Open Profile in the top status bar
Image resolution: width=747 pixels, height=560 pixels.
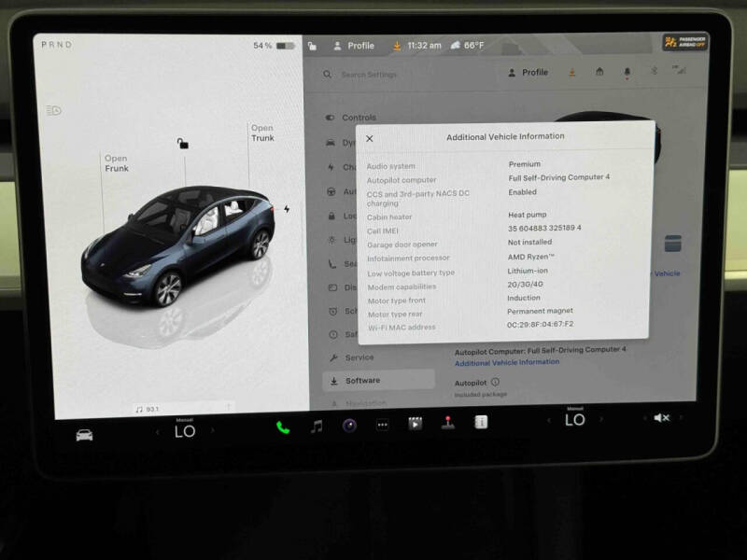[x=354, y=46]
